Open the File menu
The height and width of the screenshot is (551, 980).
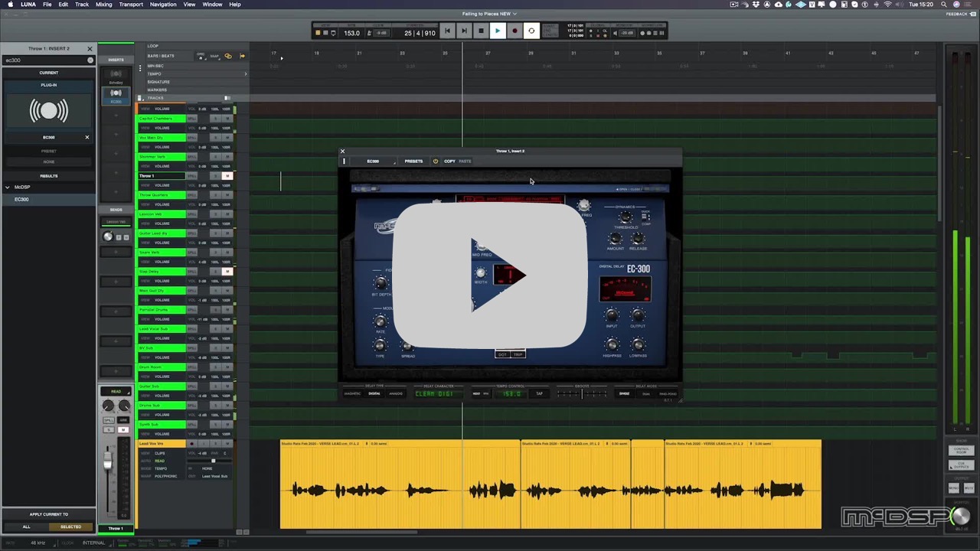(47, 5)
